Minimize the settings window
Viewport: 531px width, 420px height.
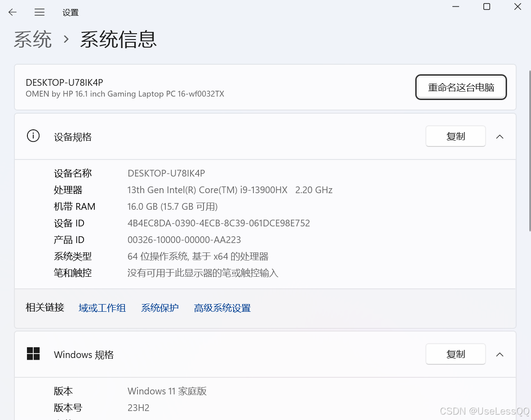coord(456,7)
